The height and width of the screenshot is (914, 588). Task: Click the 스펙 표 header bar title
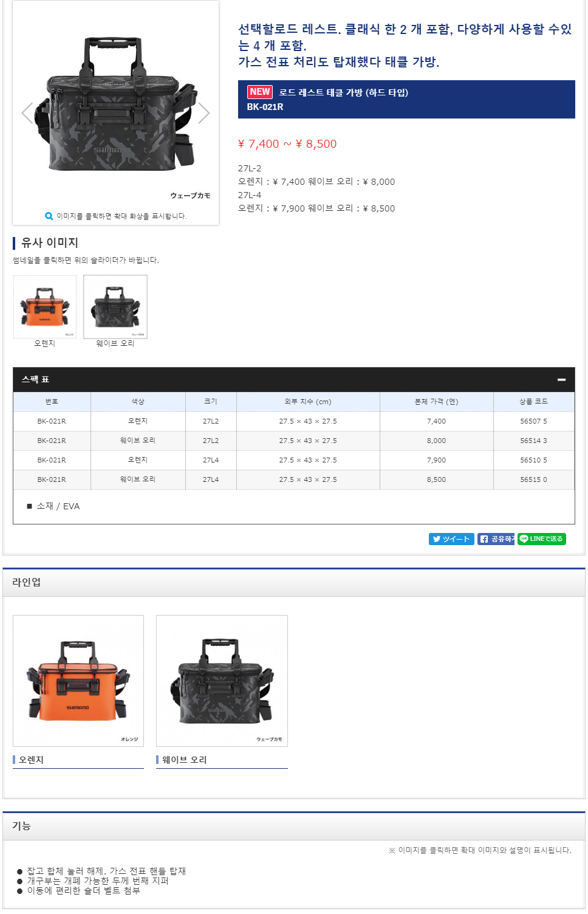36,379
